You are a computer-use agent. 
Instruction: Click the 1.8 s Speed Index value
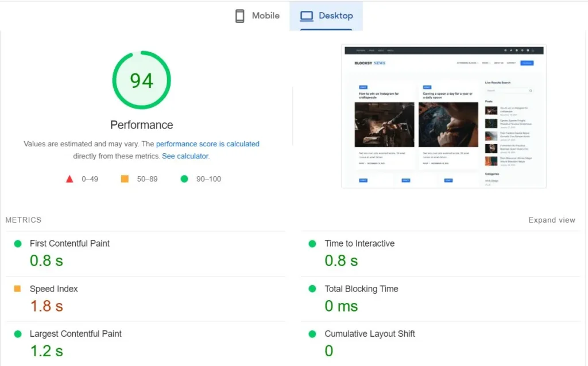[47, 306]
